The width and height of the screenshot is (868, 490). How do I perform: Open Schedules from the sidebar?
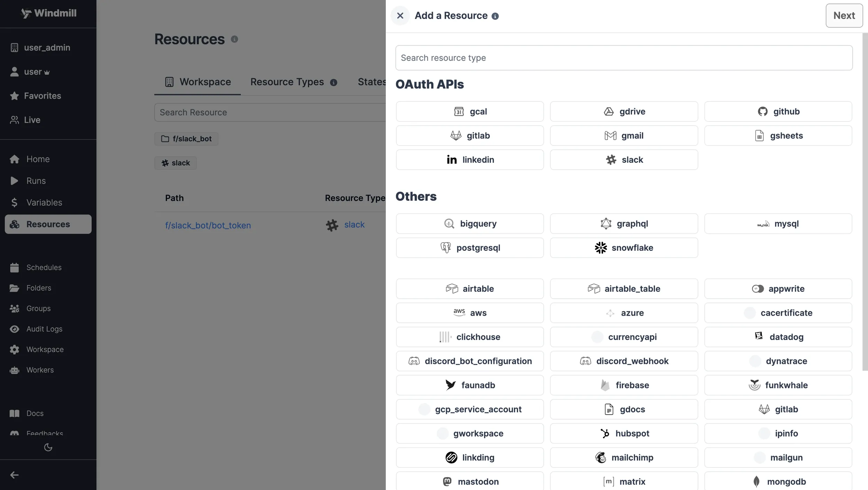tap(43, 267)
